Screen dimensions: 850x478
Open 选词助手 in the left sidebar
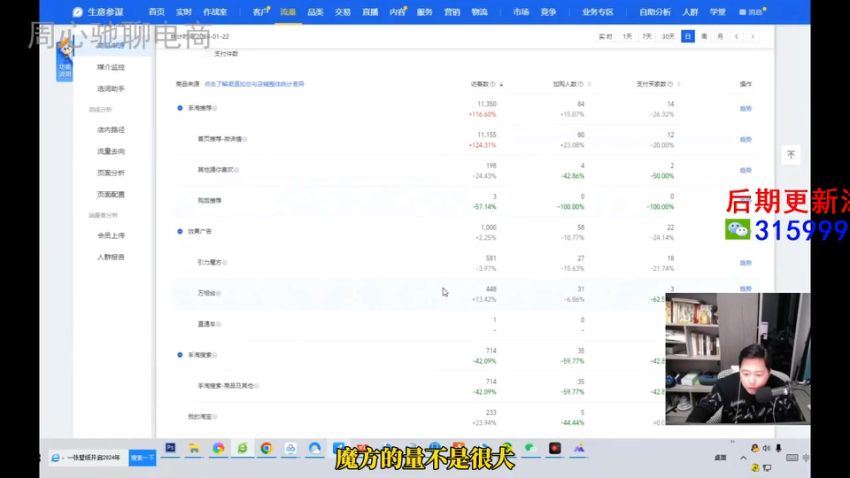coord(111,88)
